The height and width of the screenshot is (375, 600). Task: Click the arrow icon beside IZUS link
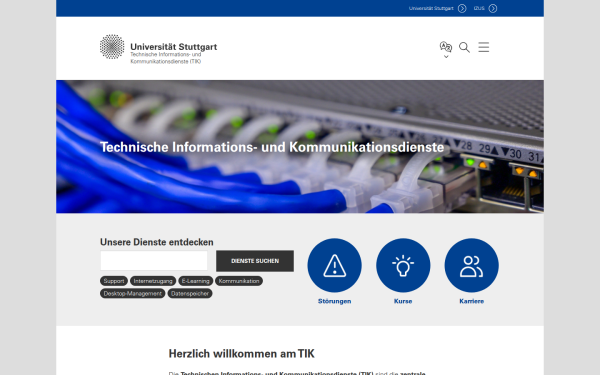493,8
